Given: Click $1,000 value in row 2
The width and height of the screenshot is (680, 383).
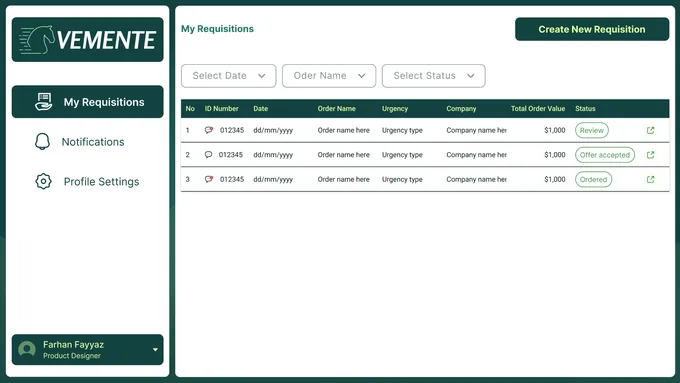Looking at the screenshot, I should coord(555,155).
